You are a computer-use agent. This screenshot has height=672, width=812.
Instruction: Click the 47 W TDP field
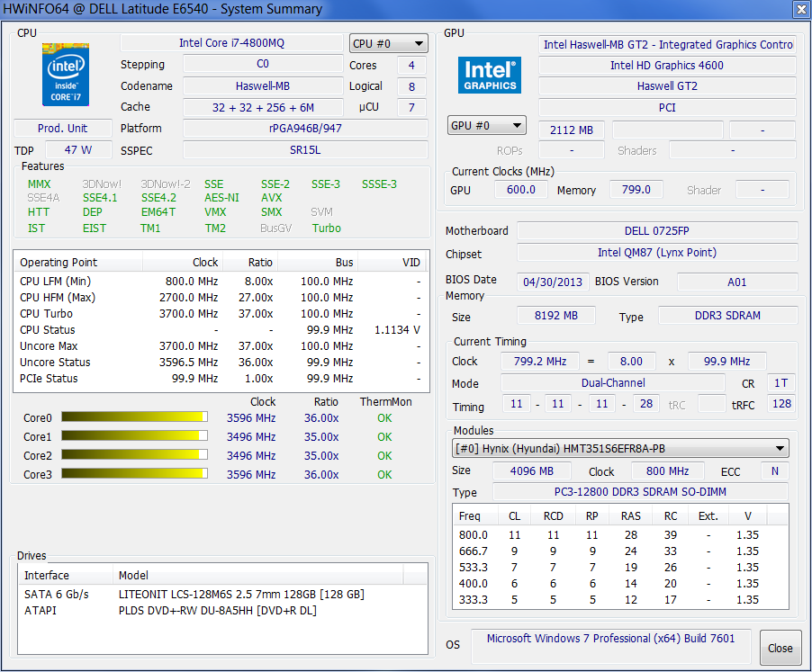click(78, 150)
